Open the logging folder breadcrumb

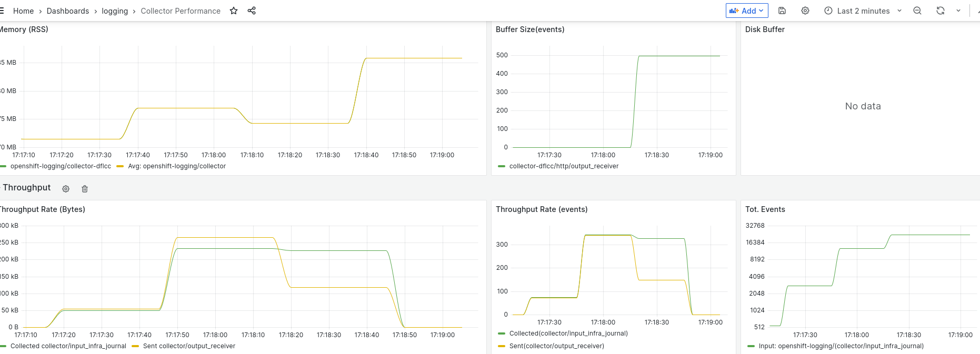pyautogui.click(x=115, y=11)
